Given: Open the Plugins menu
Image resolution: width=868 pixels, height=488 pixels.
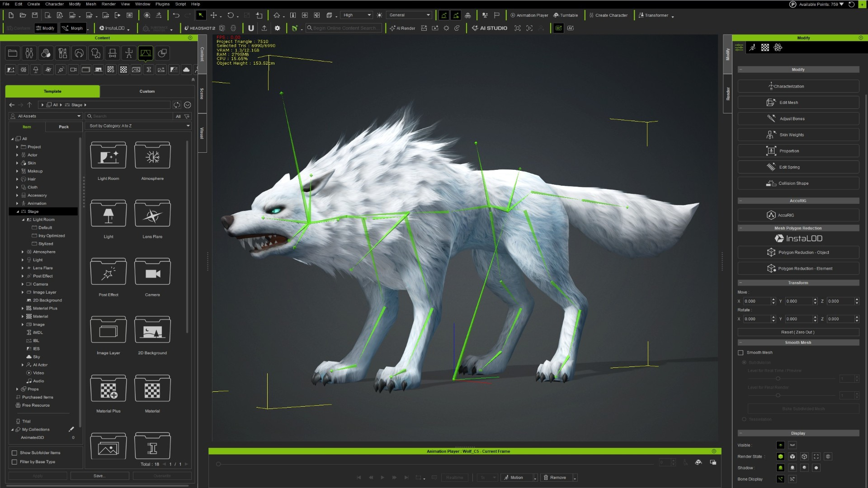Looking at the screenshot, I should point(162,4).
